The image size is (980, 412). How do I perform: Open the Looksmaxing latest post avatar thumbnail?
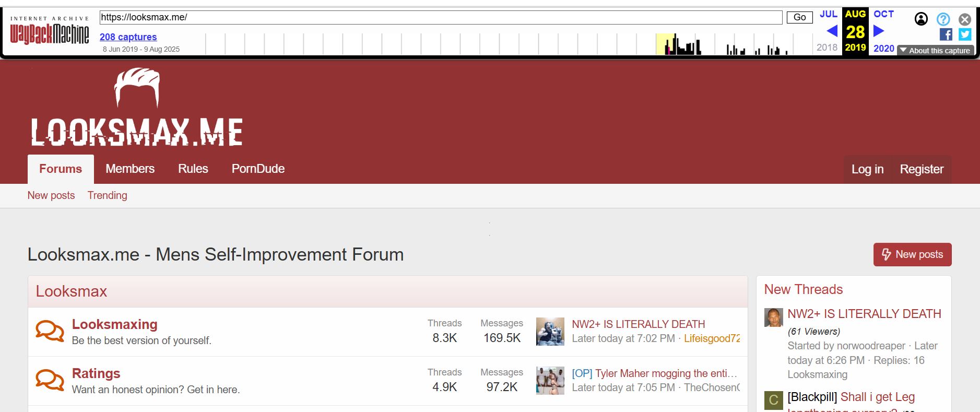click(x=550, y=332)
